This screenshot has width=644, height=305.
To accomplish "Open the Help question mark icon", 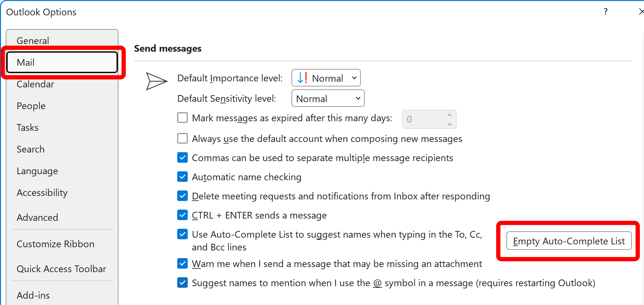I will (x=605, y=12).
